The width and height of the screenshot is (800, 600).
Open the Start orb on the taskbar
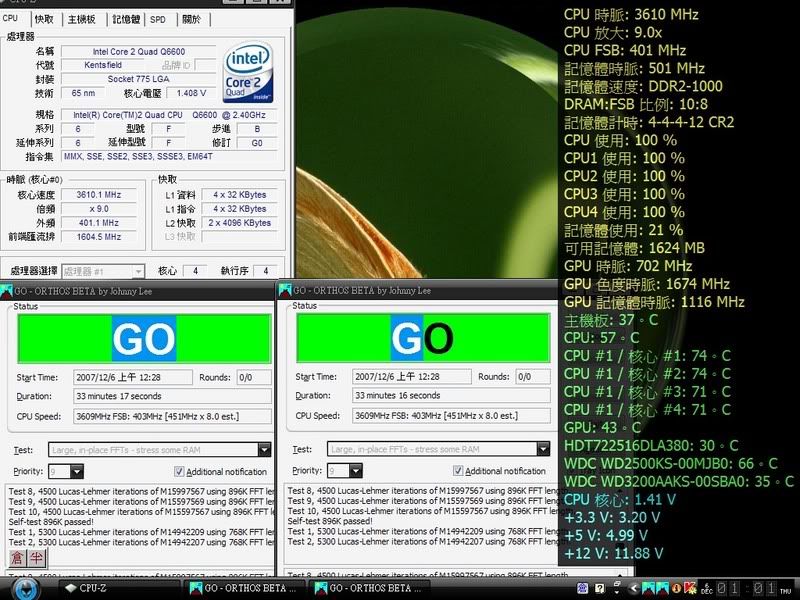[x=26, y=588]
